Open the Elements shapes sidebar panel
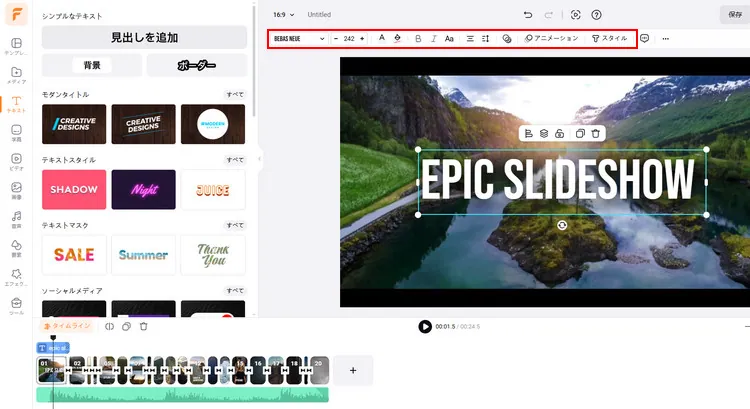The width and height of the screenshot is (750, 409). click(x=16, y=248)
